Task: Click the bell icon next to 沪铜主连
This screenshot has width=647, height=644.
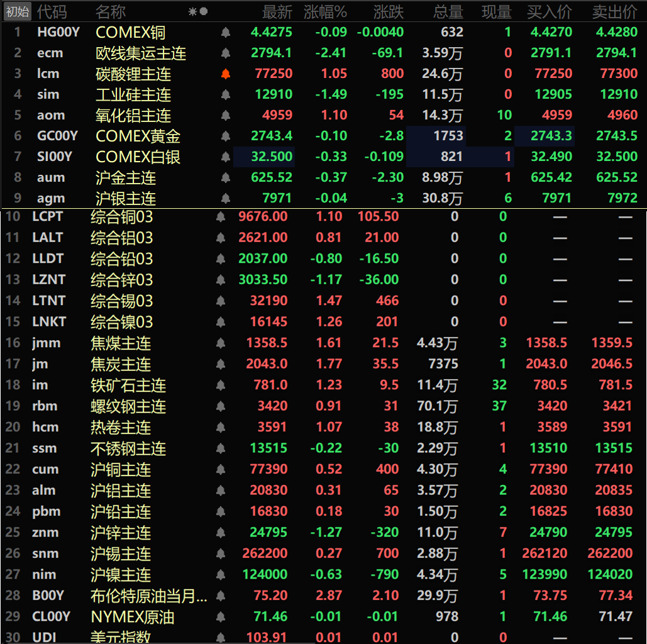Action: tap(221, 469)
